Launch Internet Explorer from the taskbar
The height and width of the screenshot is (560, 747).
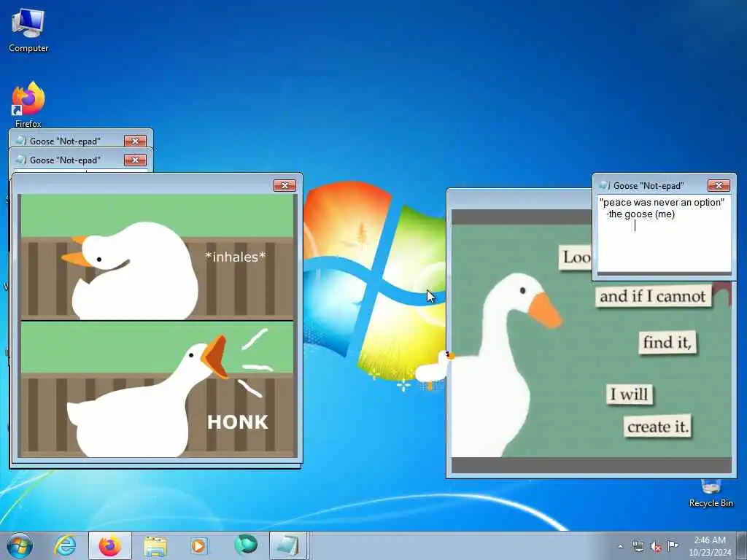65,545
